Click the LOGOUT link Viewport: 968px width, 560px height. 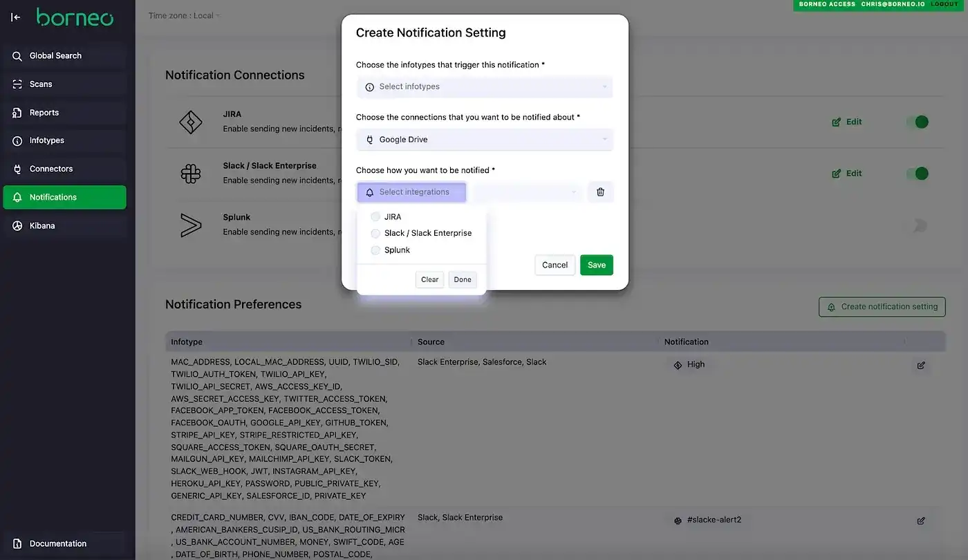point(944,4)
